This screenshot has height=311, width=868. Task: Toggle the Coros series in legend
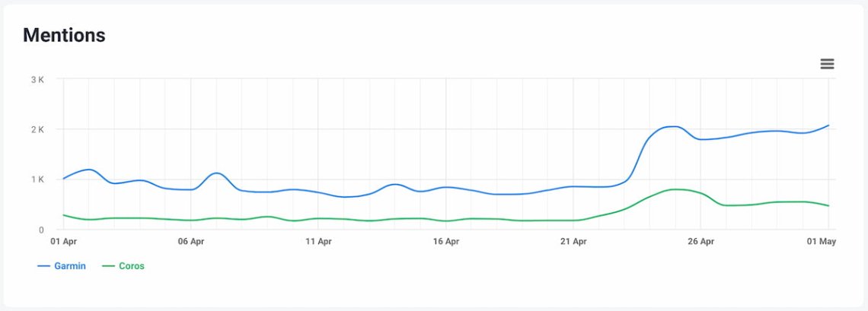(x=131, y=266)
